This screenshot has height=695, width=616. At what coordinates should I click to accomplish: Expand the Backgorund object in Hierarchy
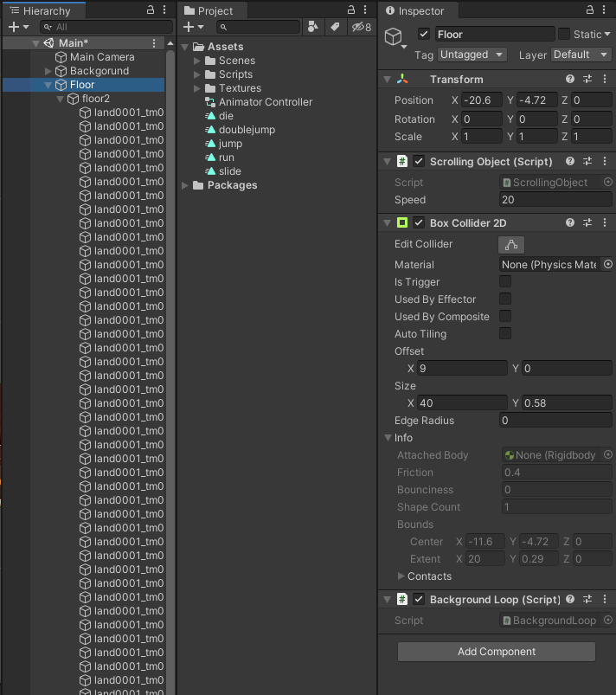(48, 71)
